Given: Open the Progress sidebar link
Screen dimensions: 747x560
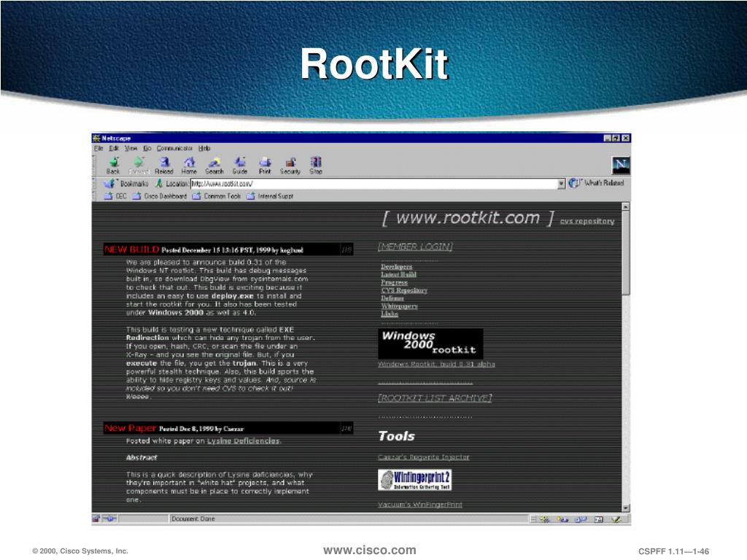Looking at the screenshot, I should tap(394, 282).
